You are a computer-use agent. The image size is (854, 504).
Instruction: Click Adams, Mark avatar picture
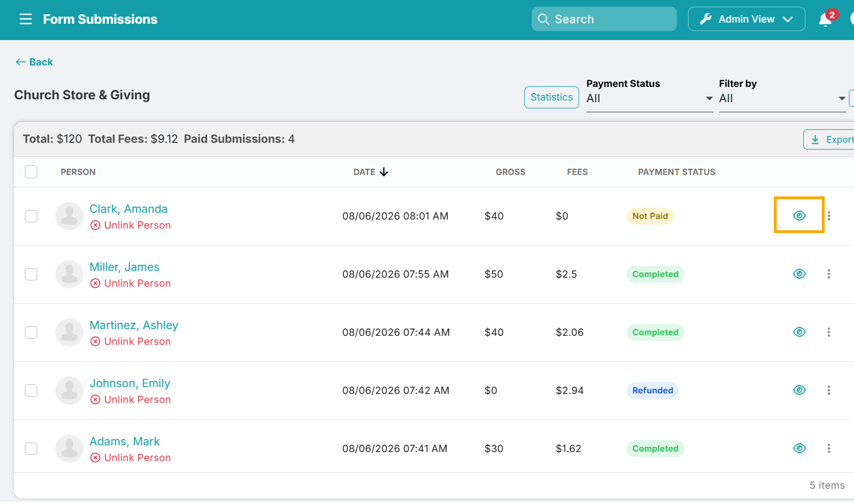tap(69, 449)
